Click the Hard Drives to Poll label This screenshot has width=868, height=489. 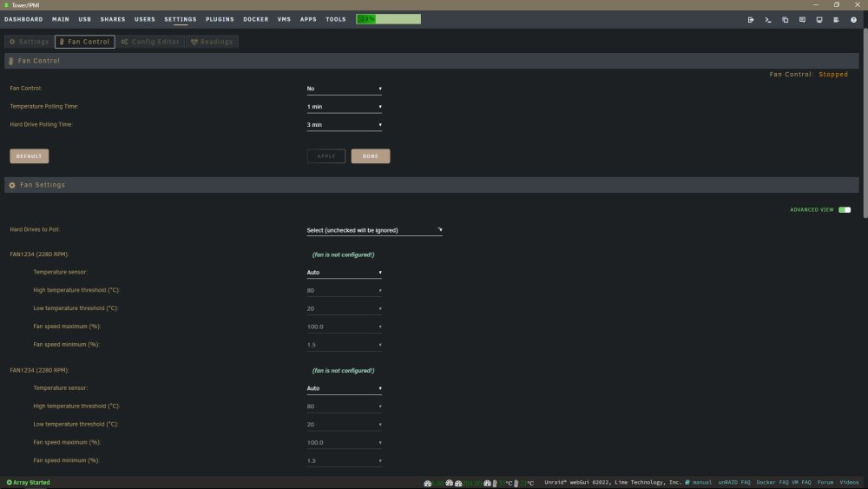point(35,229)
